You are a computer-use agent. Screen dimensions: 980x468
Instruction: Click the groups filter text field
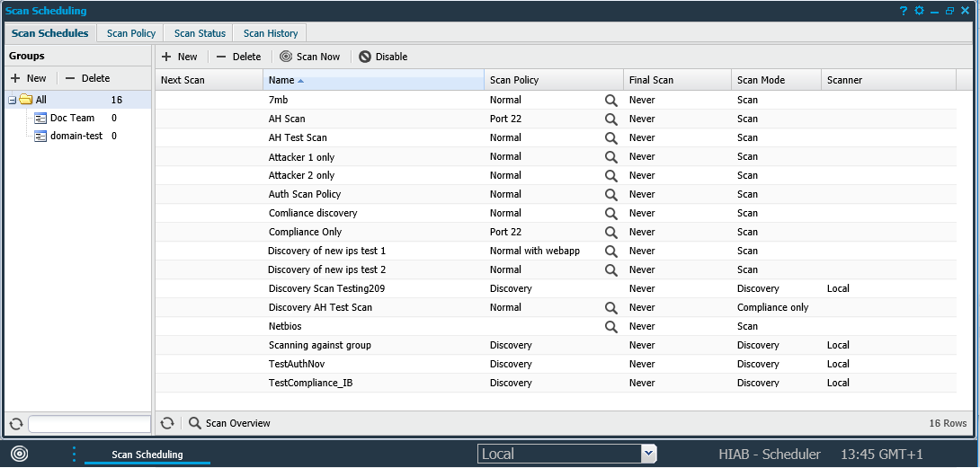(x=89, y=424)
